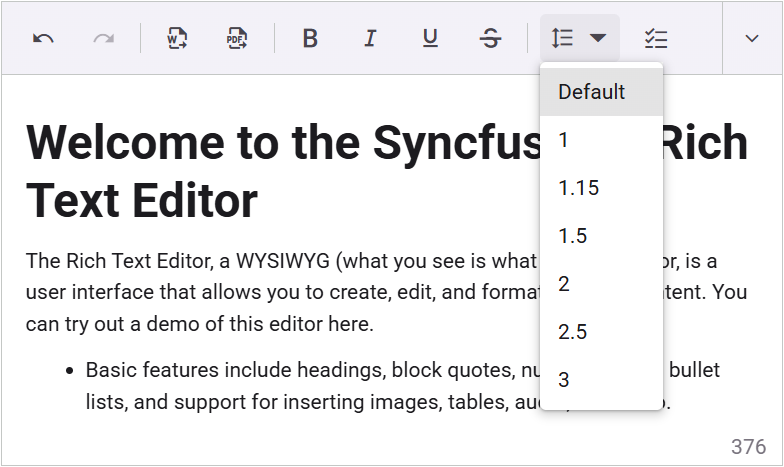Click the Redo arrow icon
Image resolution: width=784 pixels, height=467 pixels.
[x=103, y=39]
